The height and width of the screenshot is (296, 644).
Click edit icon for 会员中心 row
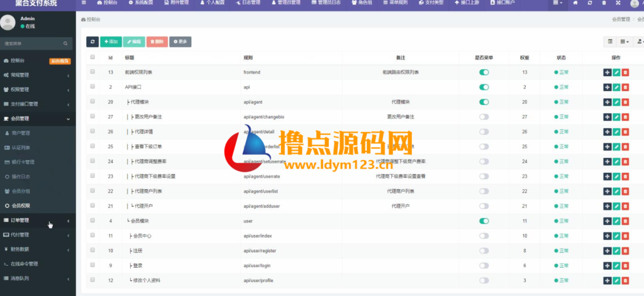pyautogui.click(x=616, y=236)
